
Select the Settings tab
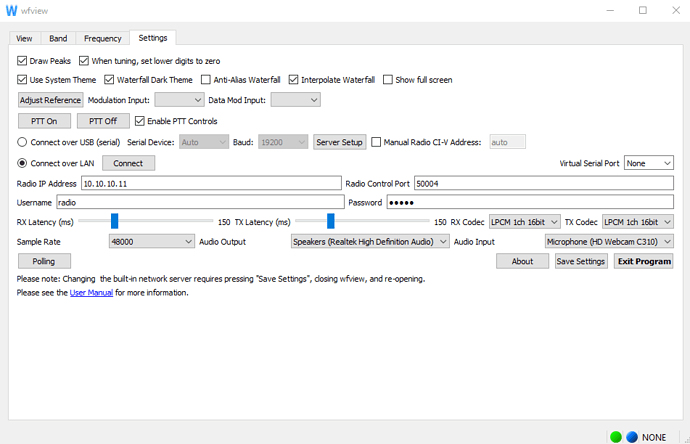click(x=153, y=38)
